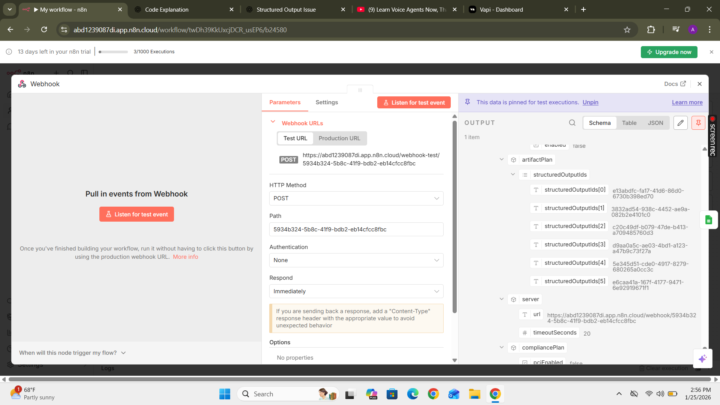Switch output view to Schema
Image resolution: width=720 pixels, height=405 pixels.
coord(600,123)
